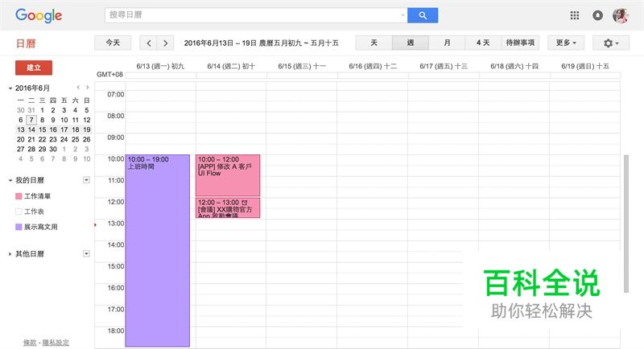Open the 12:00 – 13:00 會議 event
The width and height of the screenshot is (644, 349).
[228, 208]
